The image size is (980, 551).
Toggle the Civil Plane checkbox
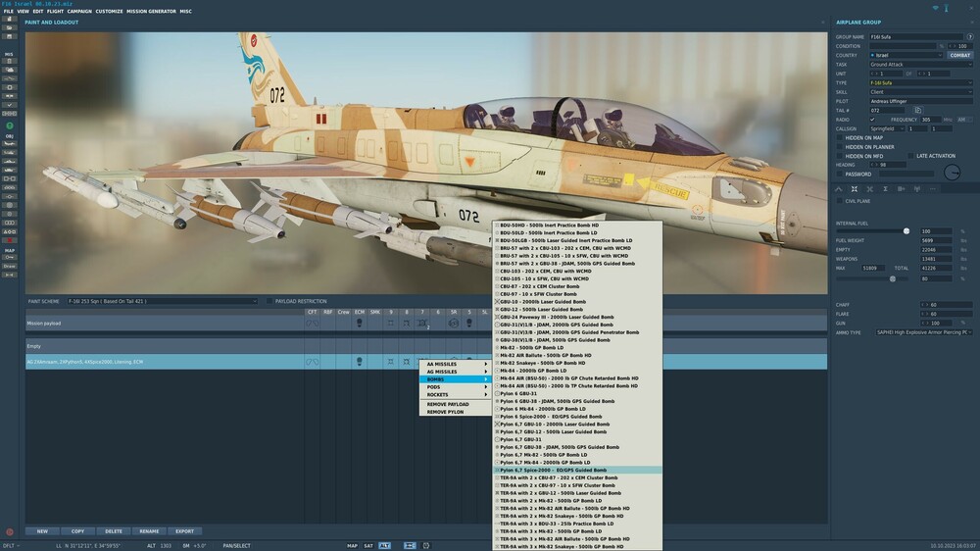pos(840,201)
